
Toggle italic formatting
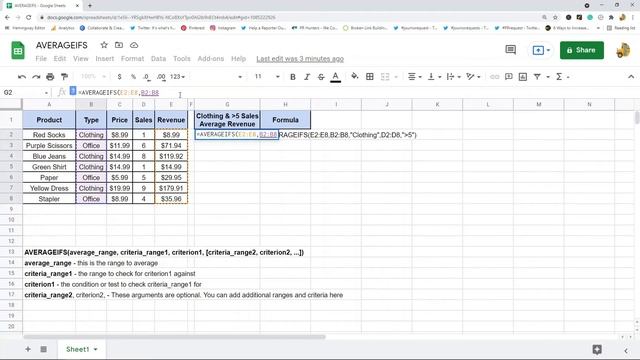pos(307,77)
